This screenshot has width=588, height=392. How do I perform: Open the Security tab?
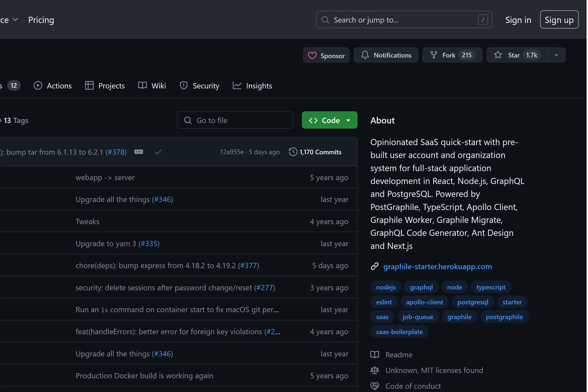199,86
